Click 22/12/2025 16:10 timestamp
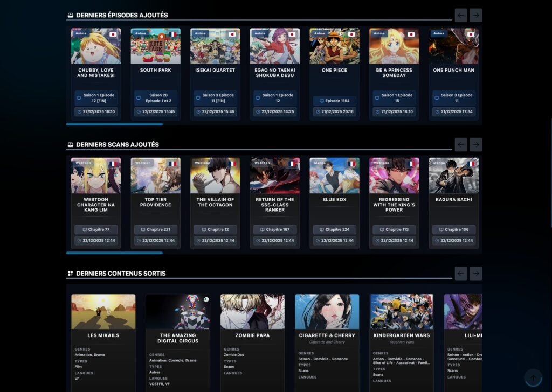Viewport: 552px width, 392px height. pyautogui.click(x=96, y=112)
